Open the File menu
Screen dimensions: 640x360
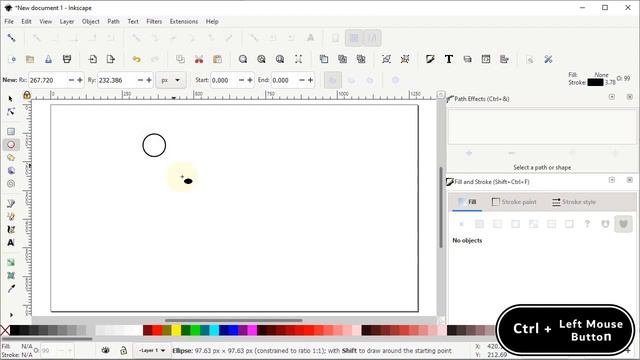click(x=9, y=21)
